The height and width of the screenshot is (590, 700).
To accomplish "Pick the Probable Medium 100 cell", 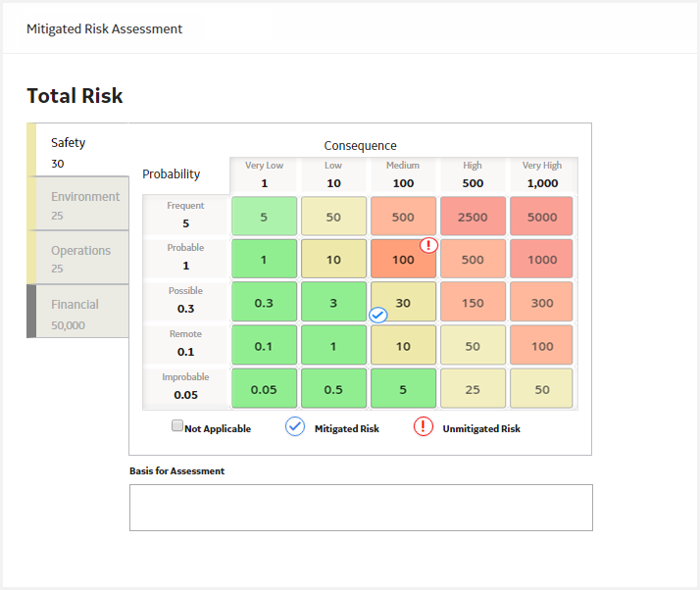I will (x=403, y=259).
